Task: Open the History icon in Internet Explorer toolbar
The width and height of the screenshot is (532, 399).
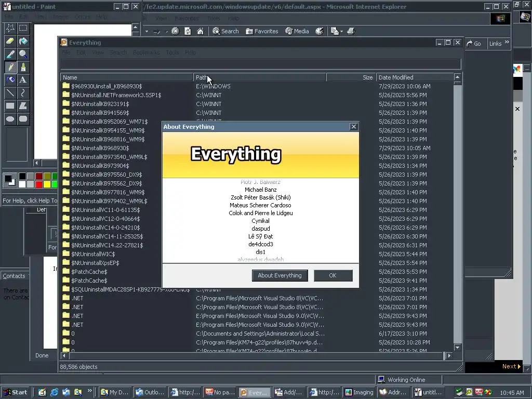Action: pyautogui.click(x=320, y=31)
